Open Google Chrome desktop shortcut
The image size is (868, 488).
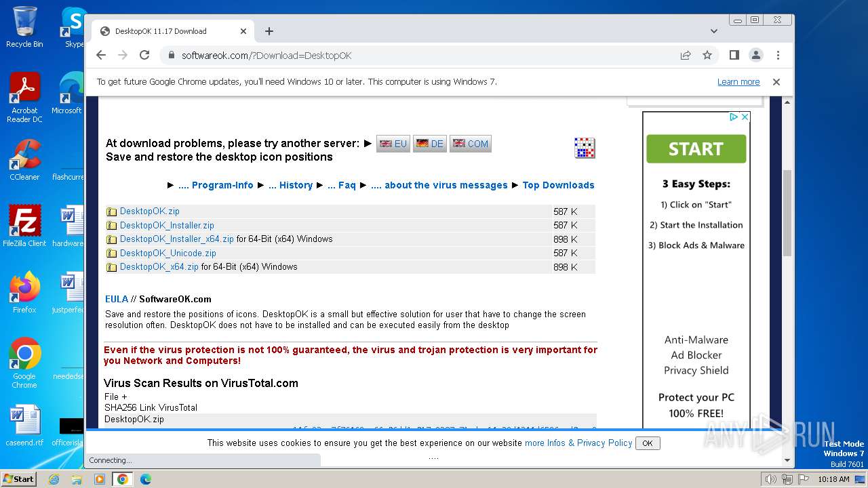24,363
